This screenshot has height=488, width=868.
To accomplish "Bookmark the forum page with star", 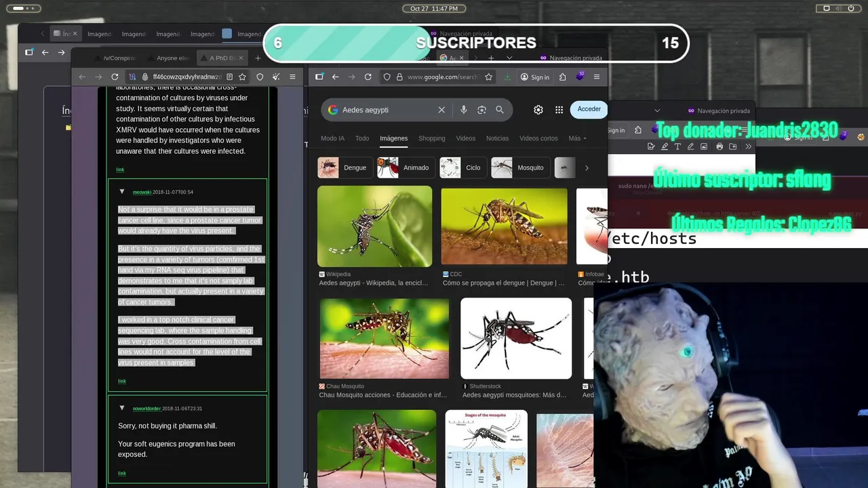I will coord(242,77).
